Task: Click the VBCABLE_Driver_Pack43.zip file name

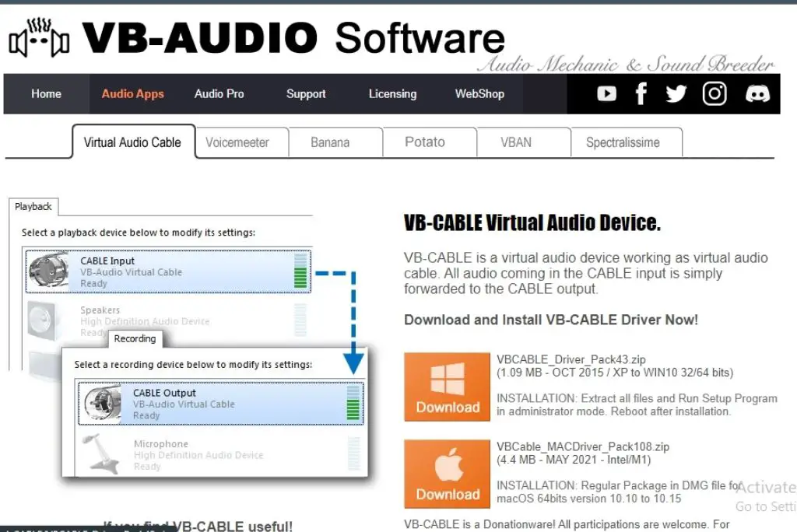Action: (571, 359)
